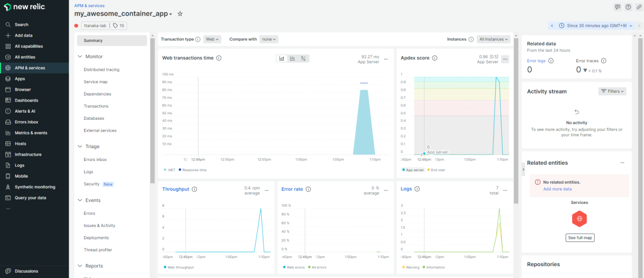Open the feedback chat icon
The image size is (644, 278).
coord(618,7)
